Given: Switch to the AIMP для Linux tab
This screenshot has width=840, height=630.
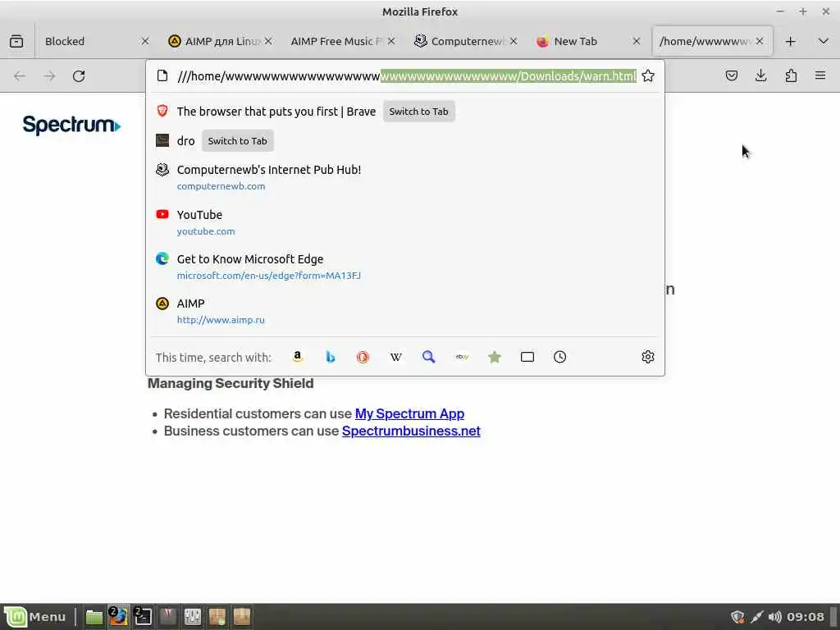Looking at the screenshot, I should (214, 41).
